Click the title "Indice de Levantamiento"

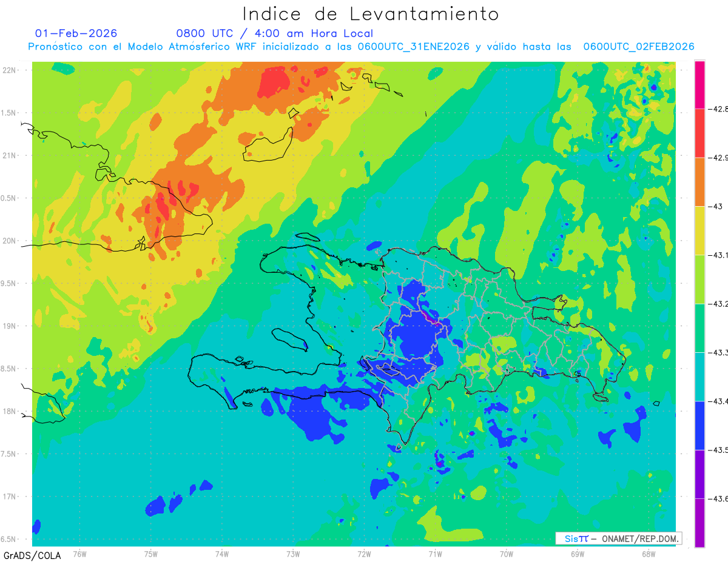tap(371, 13)
